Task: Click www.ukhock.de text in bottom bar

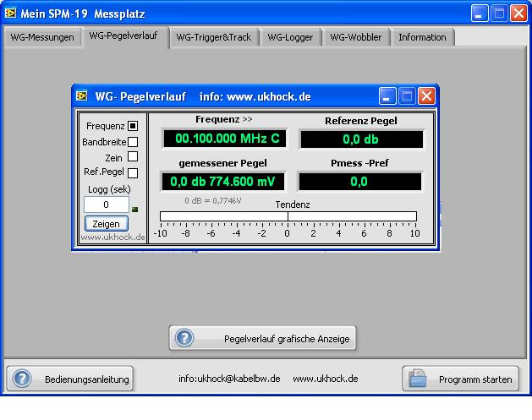Action: coord(326,379)
